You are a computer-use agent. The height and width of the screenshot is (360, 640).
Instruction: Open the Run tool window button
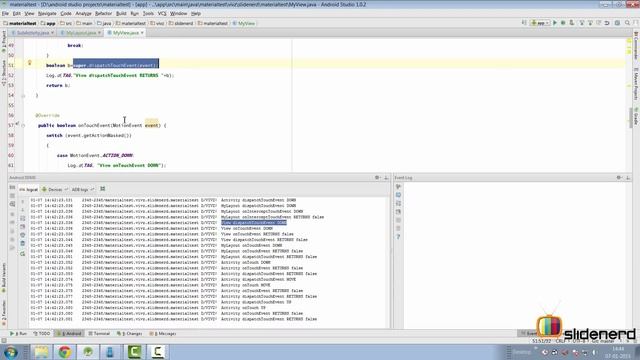pyautogui.click(x=18, y=333)
